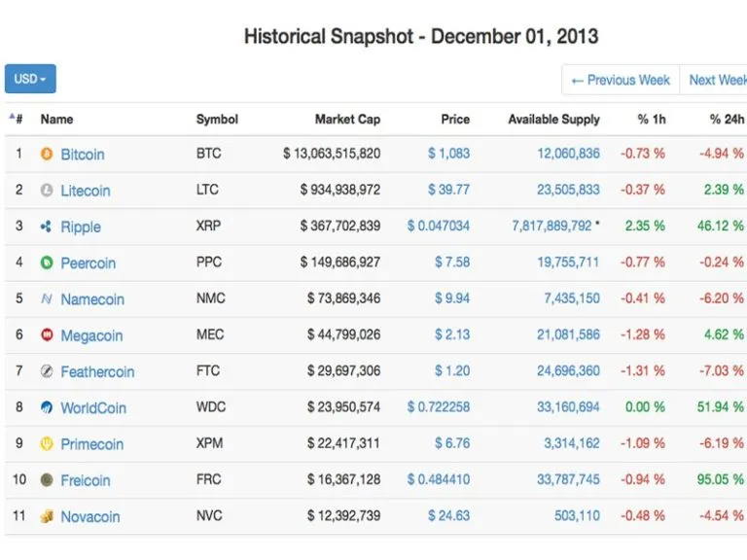This screenshot has height=560, width=747.
Task: Click Feathercoin price $ 1.20
Action: click(452, 370)
